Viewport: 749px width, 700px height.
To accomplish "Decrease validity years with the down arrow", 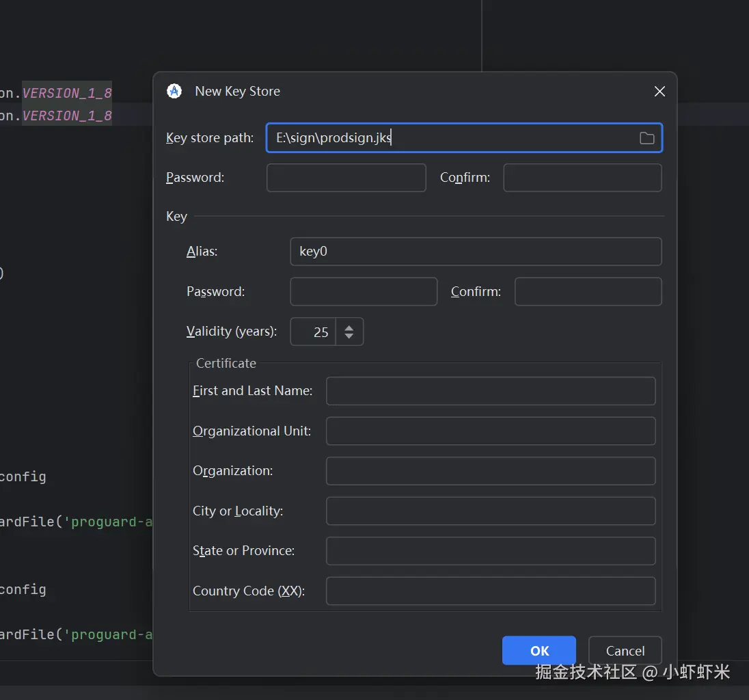I will point(349,336).
